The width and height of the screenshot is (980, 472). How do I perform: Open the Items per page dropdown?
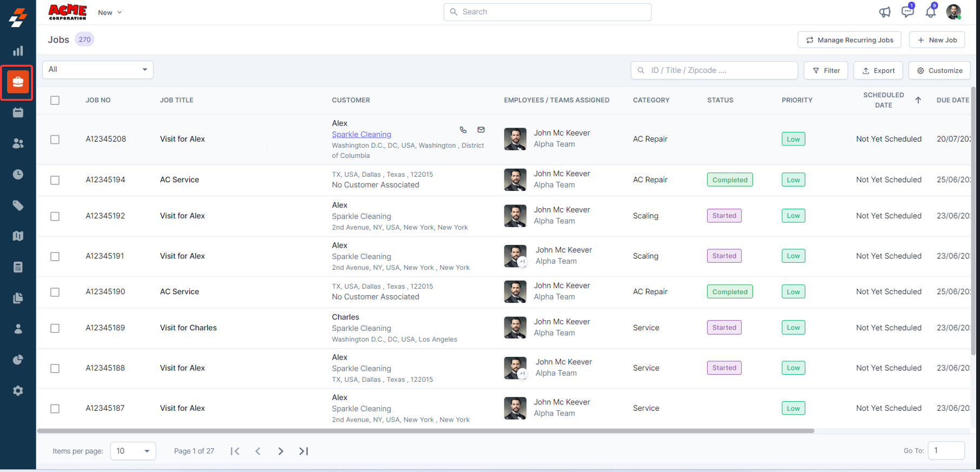(x=133, y=451)
